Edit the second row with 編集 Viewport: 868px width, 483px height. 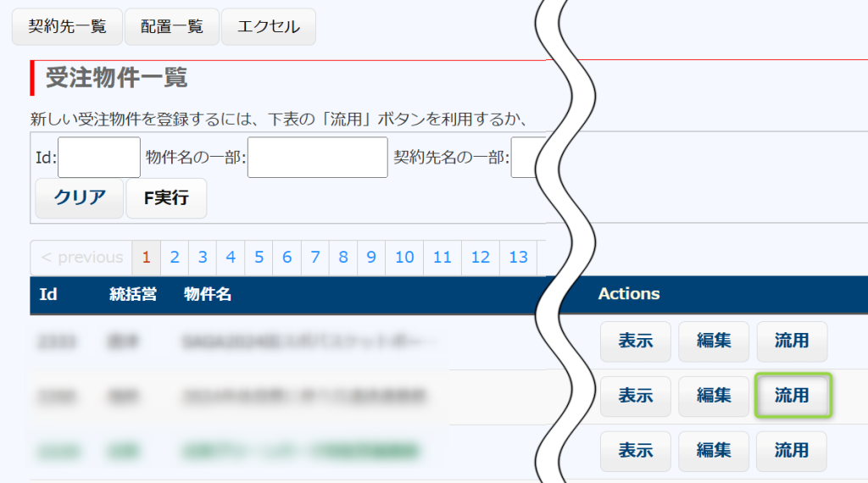(x=713, y=396)
